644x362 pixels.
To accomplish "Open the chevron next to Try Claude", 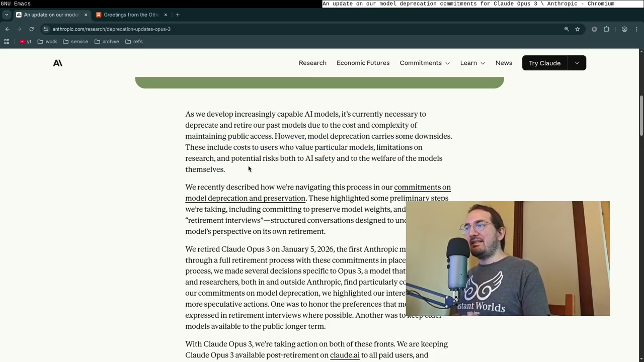I will [577, 63].
